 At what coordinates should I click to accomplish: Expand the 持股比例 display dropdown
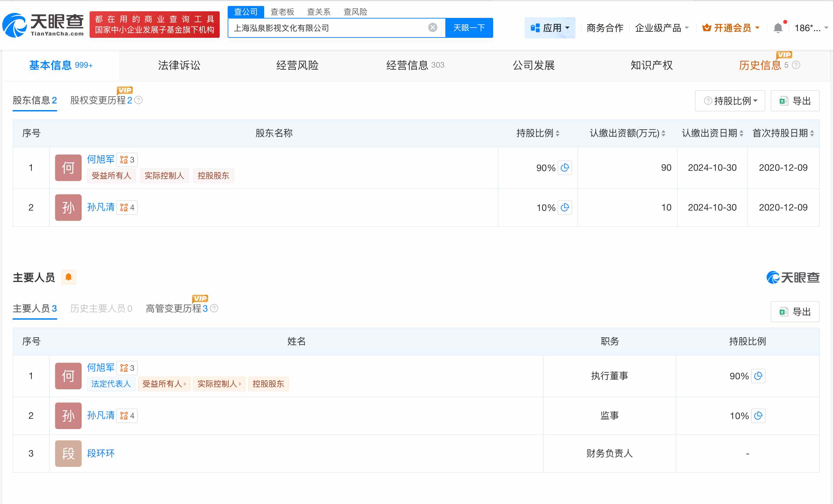coord(729,100)
